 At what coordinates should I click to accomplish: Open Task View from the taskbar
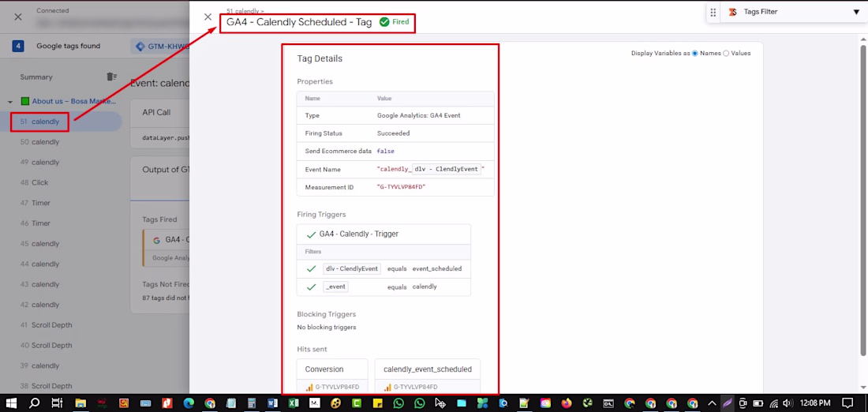coord(57,403)
